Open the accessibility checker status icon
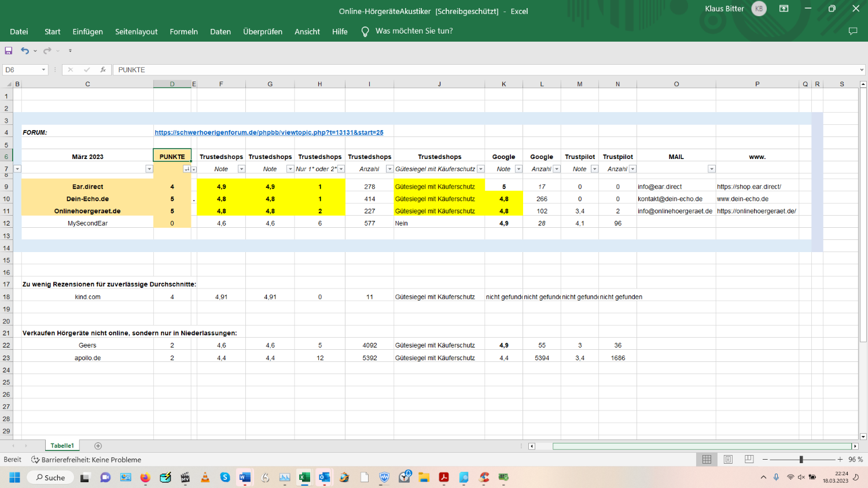 tap(35, 460)
